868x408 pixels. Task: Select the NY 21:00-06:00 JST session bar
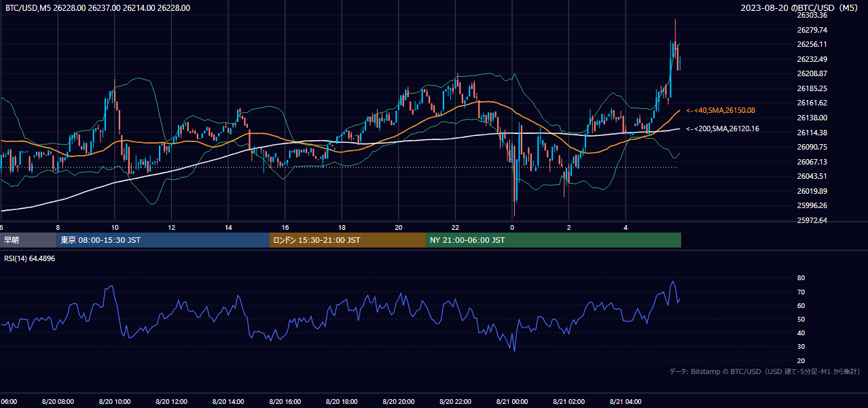point(554,240)
